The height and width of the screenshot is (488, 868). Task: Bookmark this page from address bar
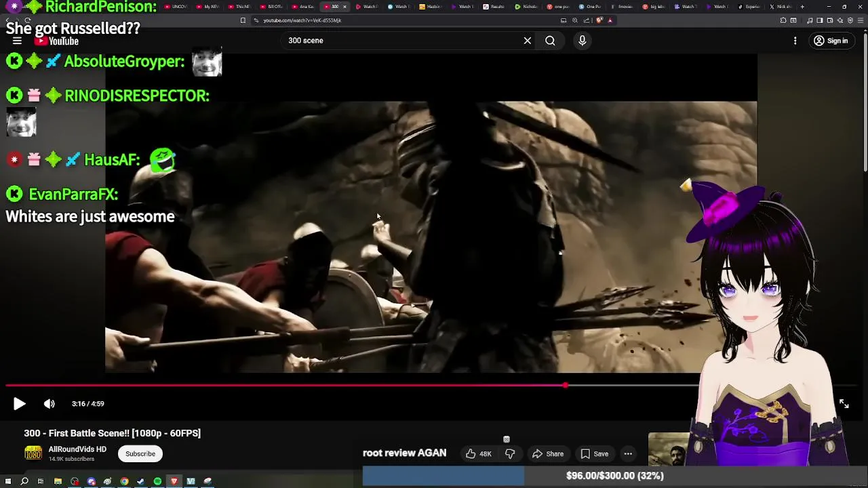(243, 20)
